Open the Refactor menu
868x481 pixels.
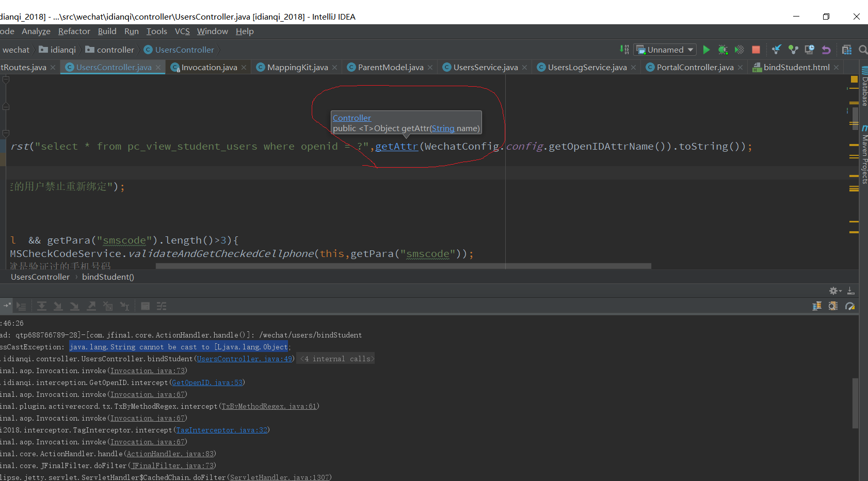(74, 31)
